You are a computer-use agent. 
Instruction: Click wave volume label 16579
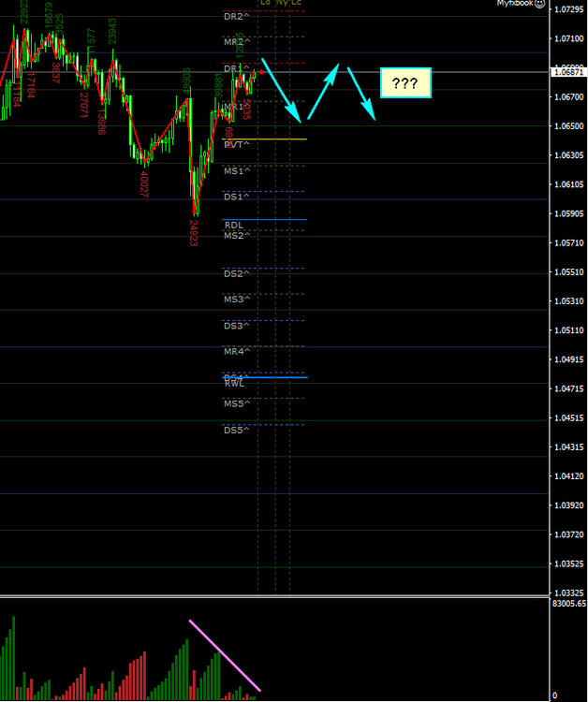(49, 16)
